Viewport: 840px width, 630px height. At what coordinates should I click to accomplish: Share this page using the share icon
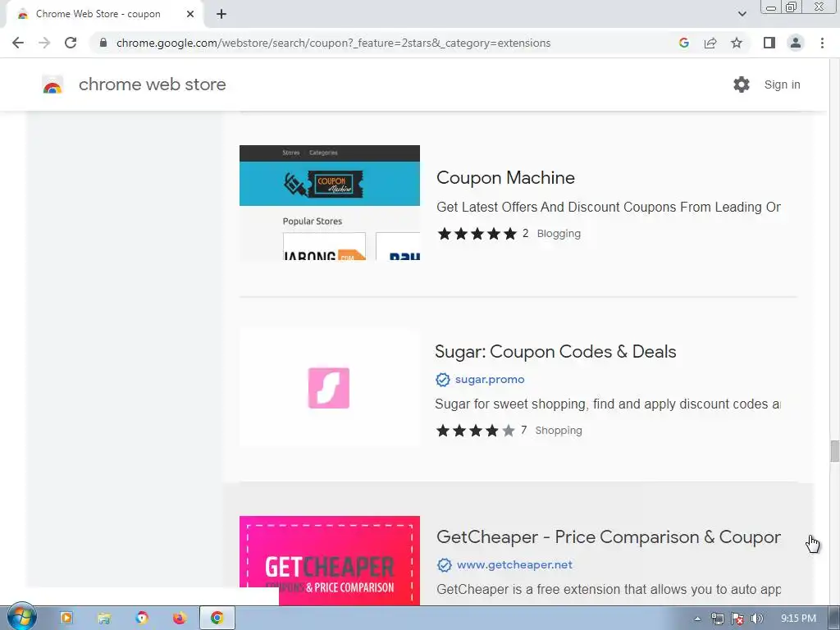[710, 43]
